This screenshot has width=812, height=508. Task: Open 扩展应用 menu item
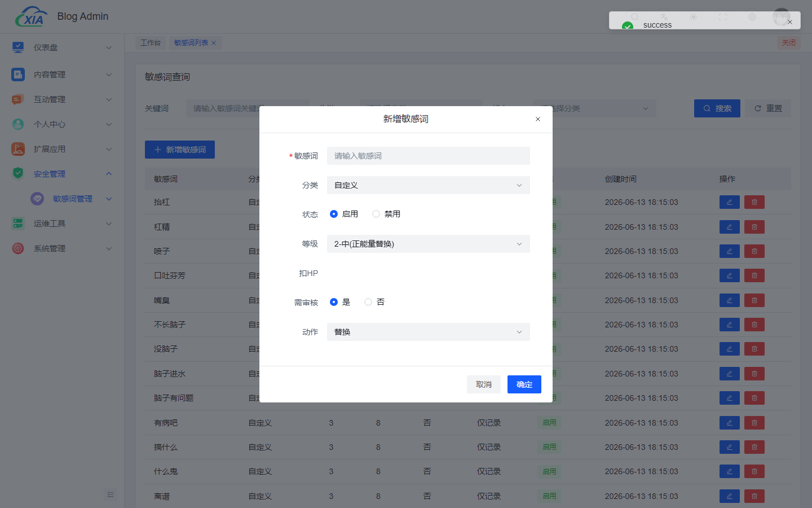pyautogui.click(x=62, y=149)
